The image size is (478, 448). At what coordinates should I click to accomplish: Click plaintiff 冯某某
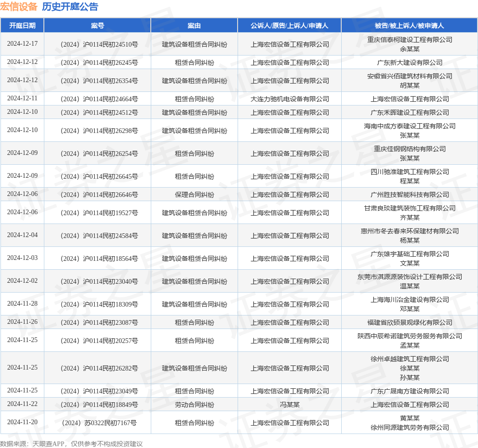[289, 405]
